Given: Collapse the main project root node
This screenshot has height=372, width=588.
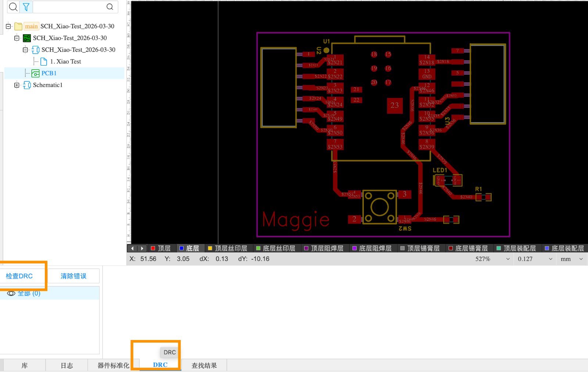Looking at the screenshot, I should point(8,26).
